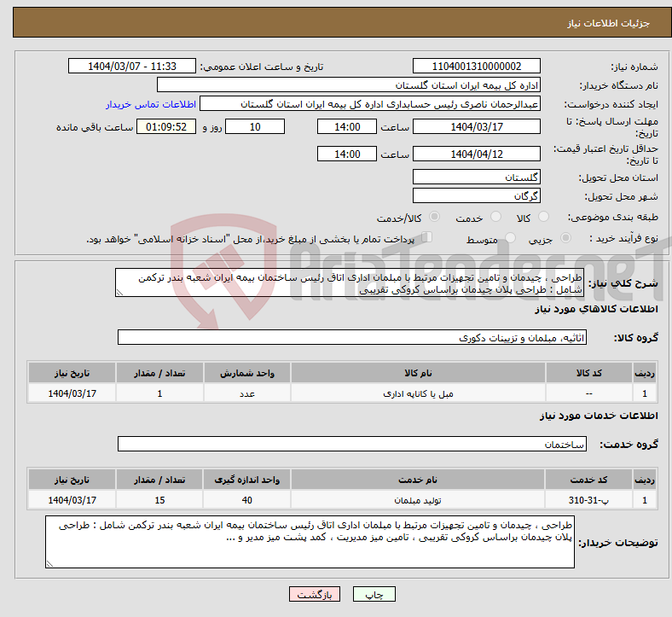Click the نام کالا column header
Screen dimensions: 672x617
[x=418, y=373]
